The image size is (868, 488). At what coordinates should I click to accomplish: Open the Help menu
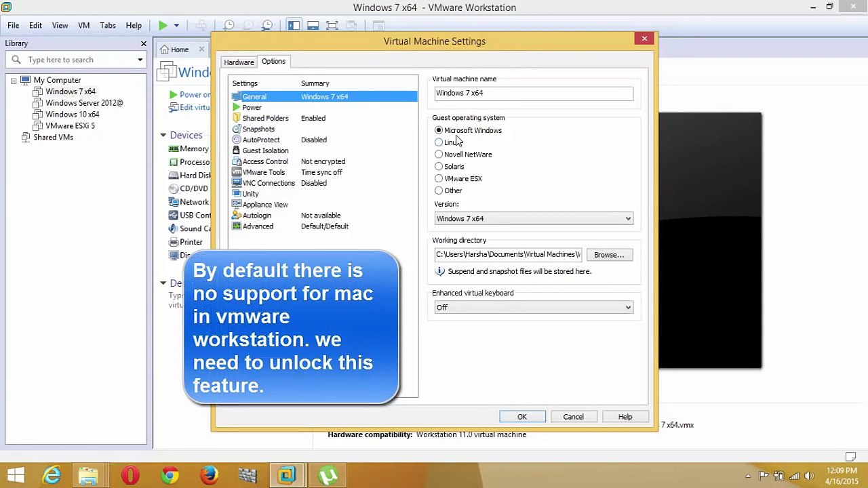[134, 26]
